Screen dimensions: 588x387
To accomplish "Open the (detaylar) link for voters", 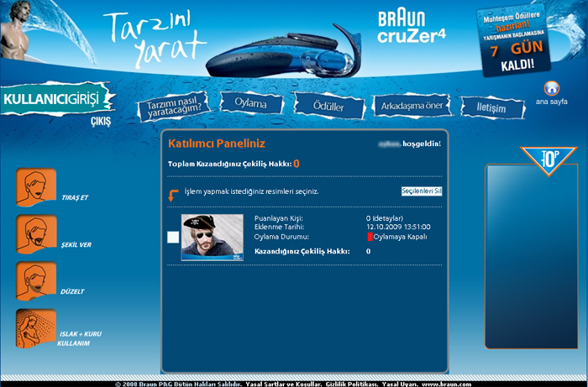I will 388,218.
